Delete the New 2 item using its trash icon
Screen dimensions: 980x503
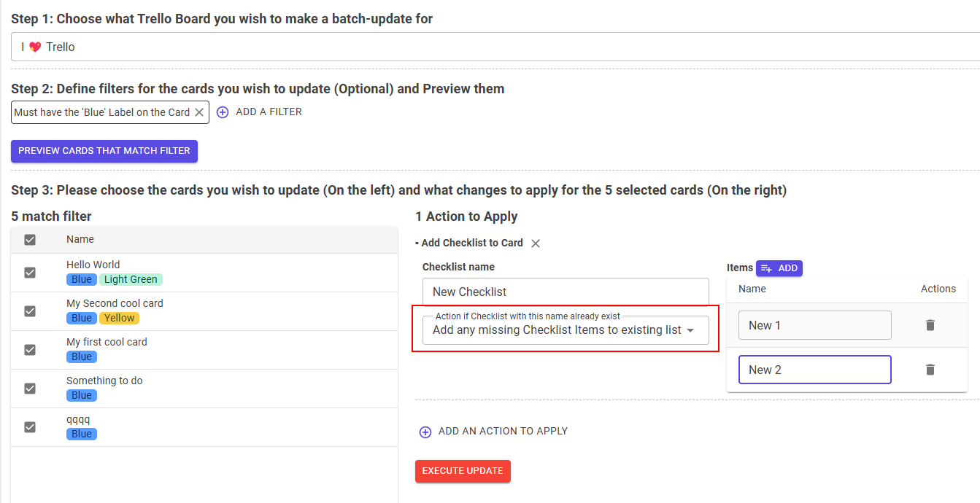tap(930, 369)
